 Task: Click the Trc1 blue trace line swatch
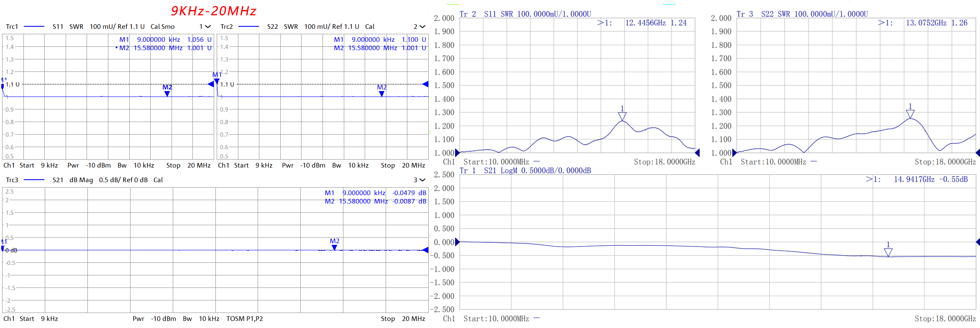pos(34,27)
